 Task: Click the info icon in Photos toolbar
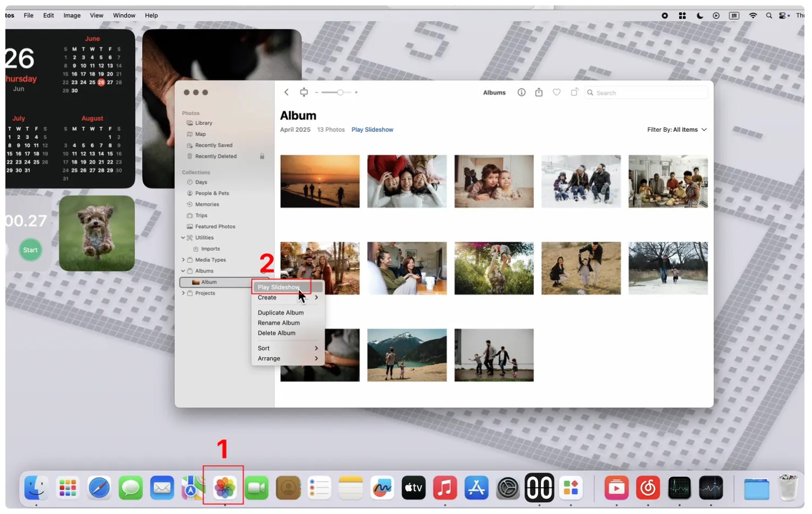coord(521,92)
